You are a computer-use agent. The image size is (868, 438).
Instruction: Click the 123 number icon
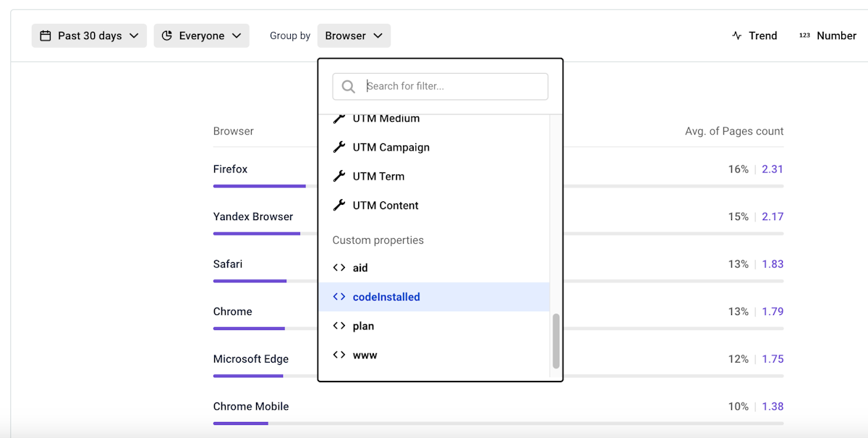click(x=804, y=35)
